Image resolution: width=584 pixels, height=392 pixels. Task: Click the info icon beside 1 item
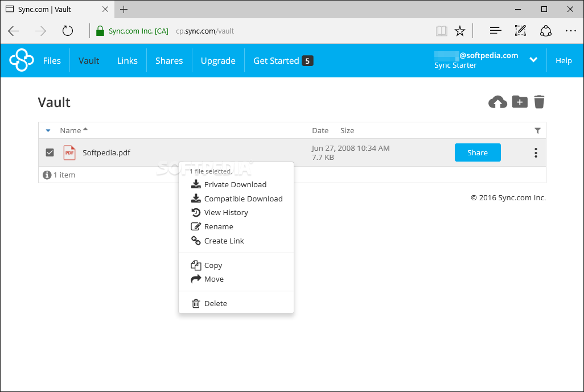(47, 175)
